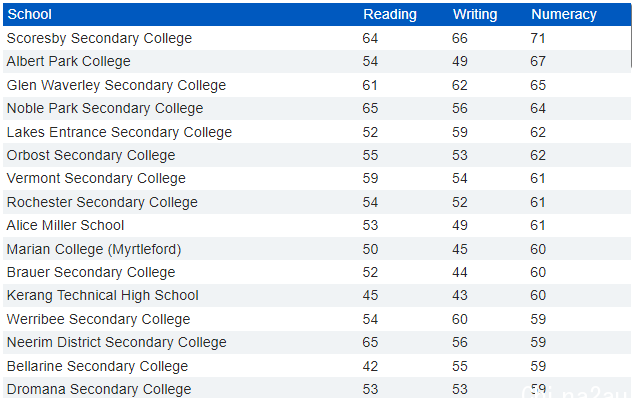Sort by the Reading column header
Screen dimensions: 632x408
coord(390,15)
